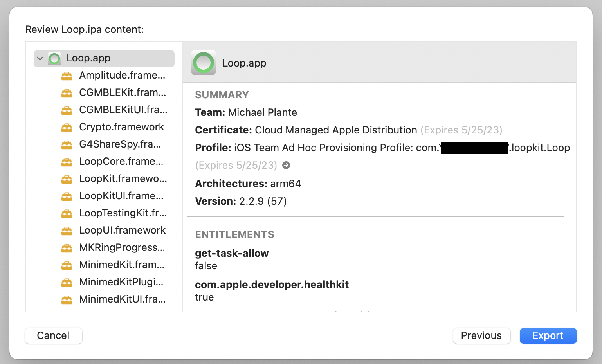Click the certificate (Expires 5/25/23) note

click(461, 130)
